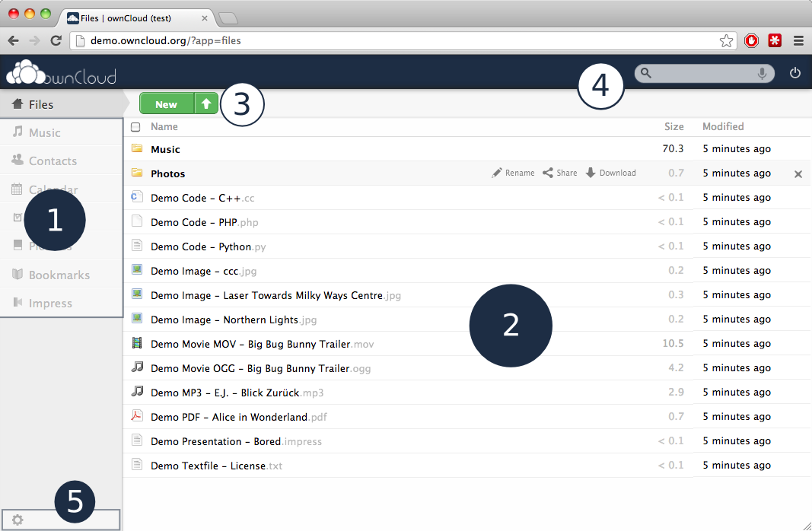Select the Files | ownCloud browser tab
Image resolution: width=812 pixels, height=531 pixels.
(133, 17)
